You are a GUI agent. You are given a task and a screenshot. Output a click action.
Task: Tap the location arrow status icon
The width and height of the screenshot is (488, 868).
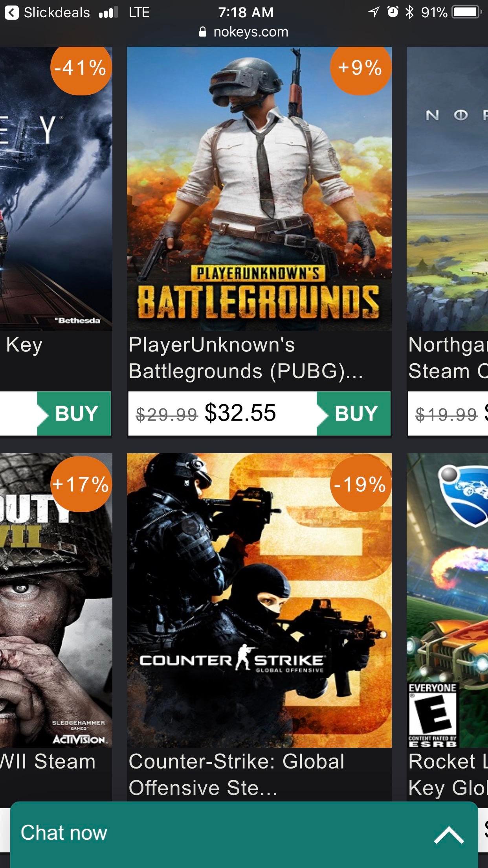coord(374,13)
